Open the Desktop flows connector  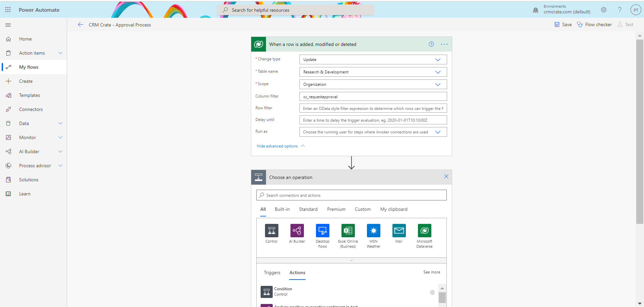(322, 231)
